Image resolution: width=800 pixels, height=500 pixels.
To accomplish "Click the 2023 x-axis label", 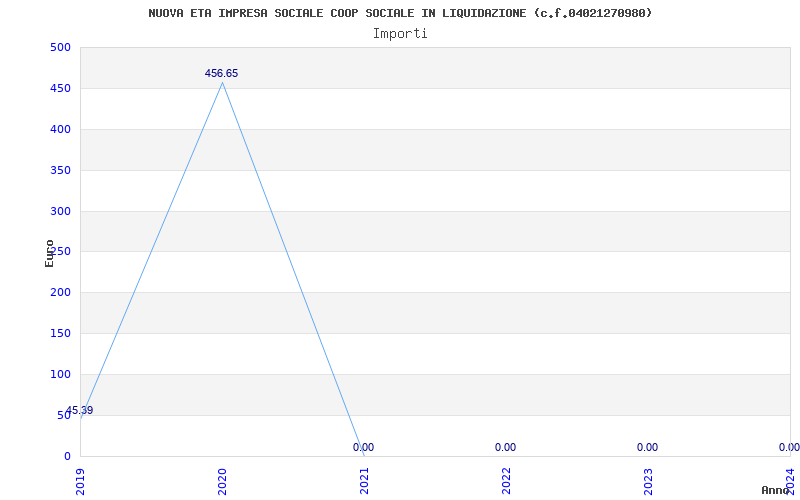I will click(x=648, y=482).
